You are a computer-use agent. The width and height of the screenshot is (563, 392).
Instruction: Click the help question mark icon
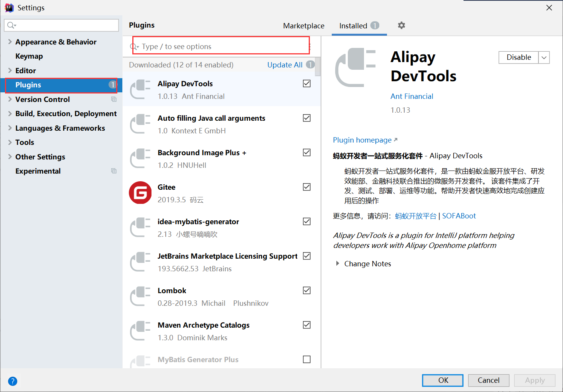(13, 381)
